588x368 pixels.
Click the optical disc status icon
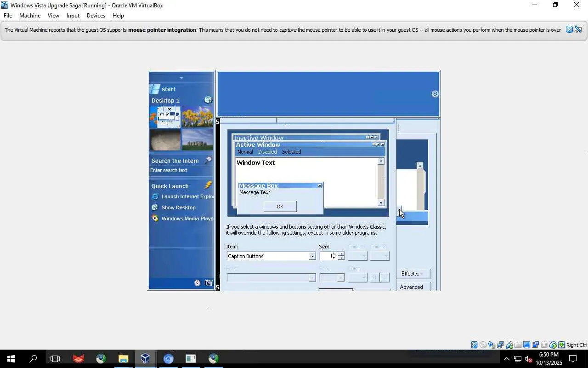point(483,345)
